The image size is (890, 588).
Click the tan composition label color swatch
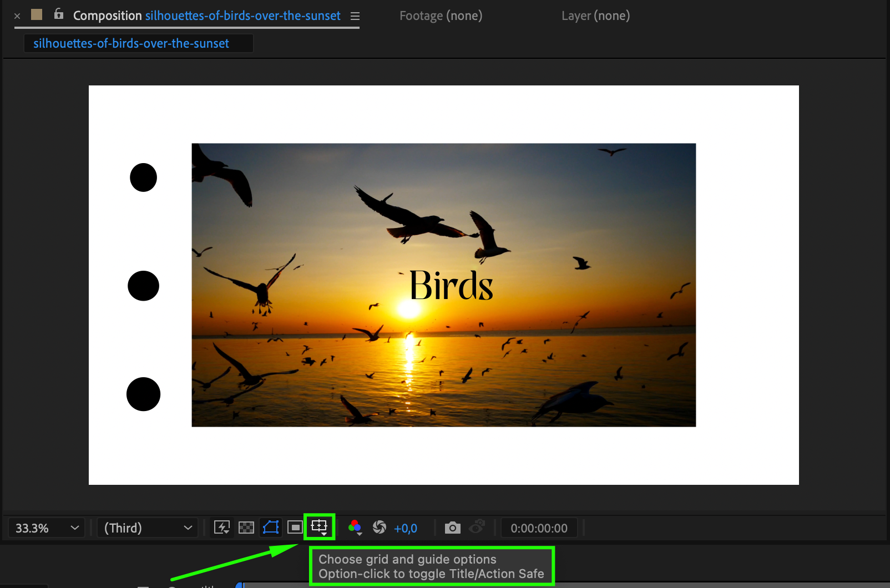point(37,14)
